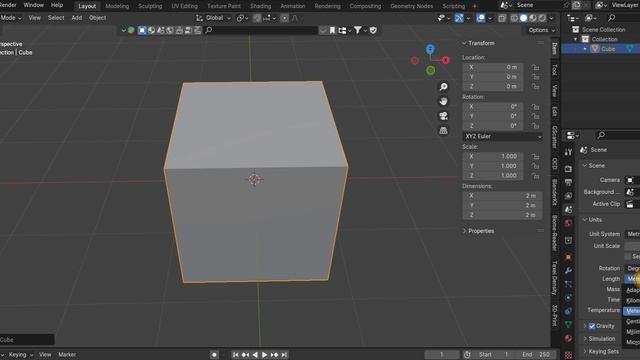Open viewport shading options dropdown arrow

click(551, 18)
